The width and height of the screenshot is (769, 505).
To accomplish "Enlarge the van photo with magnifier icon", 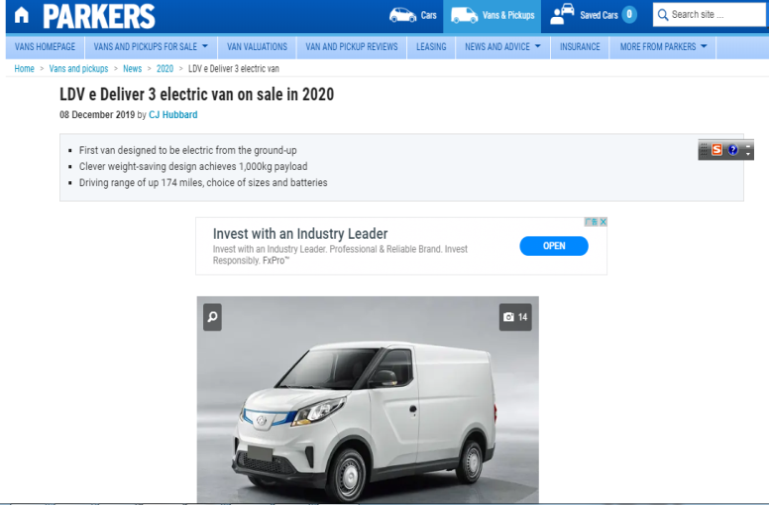I will pos(212,317).
